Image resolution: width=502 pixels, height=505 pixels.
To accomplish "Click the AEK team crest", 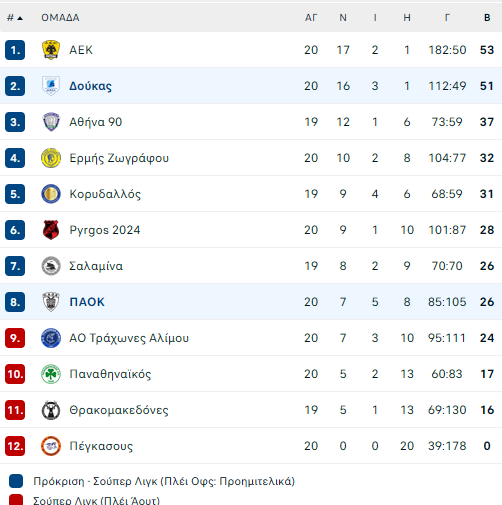I will point(51,50).
